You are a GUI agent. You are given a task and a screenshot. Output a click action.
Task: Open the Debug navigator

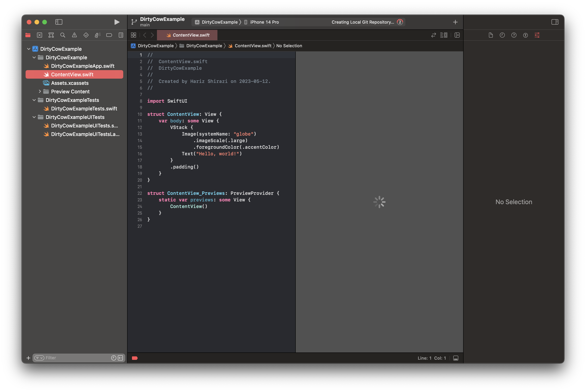tap(97, 35)
